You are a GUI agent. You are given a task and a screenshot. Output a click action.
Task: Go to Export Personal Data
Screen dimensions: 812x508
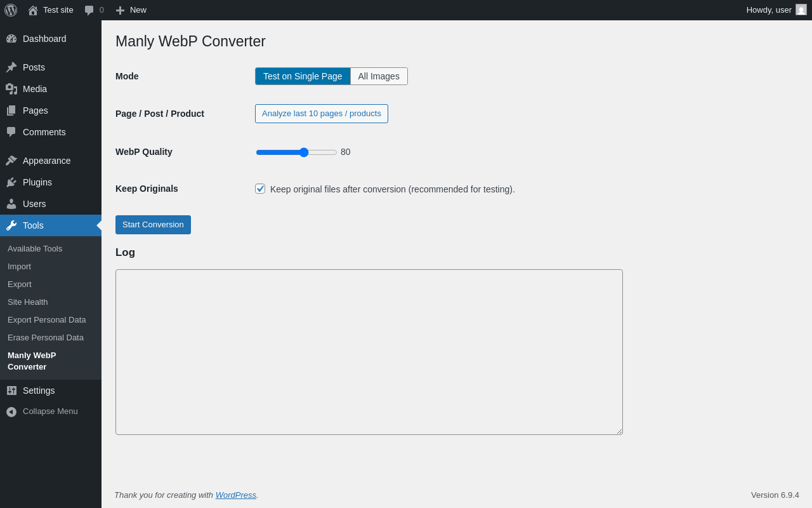click(47, 320)
